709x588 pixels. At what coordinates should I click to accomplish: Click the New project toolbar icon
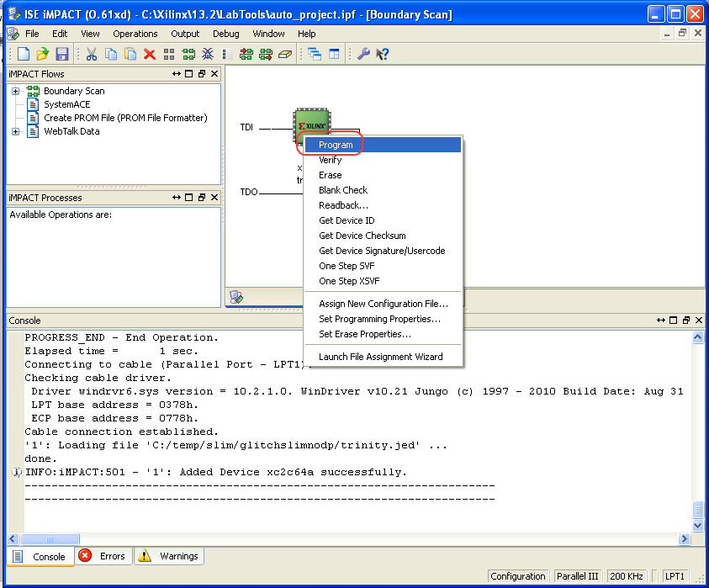click(24, 54)
